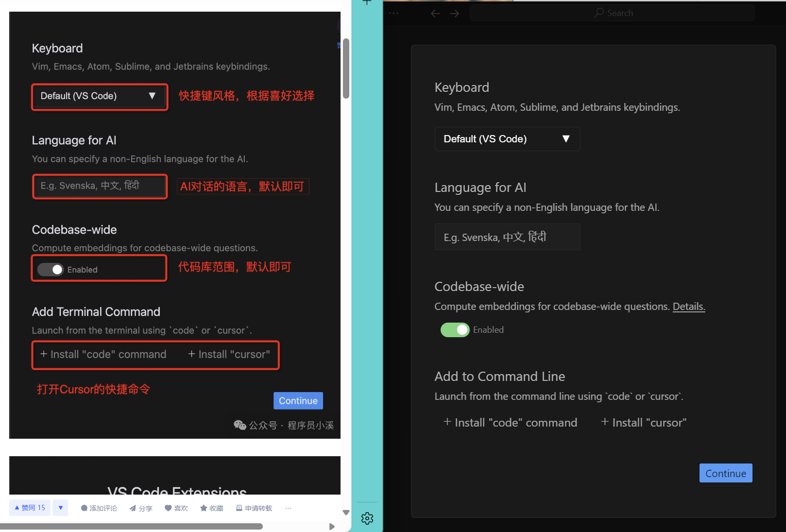The height and width of the screenshot is (532, 786).
Task: Like the article with 喜欢
Action: point(176,508)
